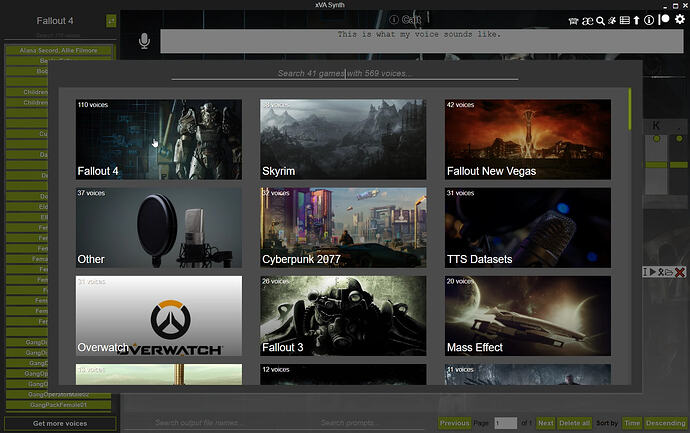Click the info icon beside Cait name
This screenshot has width=690, height=433.
click(x=394, y=19)
